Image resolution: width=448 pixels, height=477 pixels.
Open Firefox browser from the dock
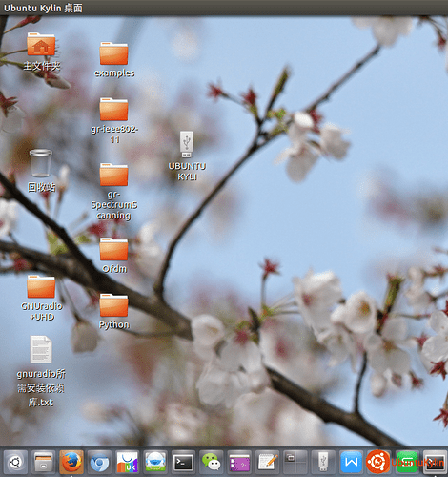tap(71, 462)
